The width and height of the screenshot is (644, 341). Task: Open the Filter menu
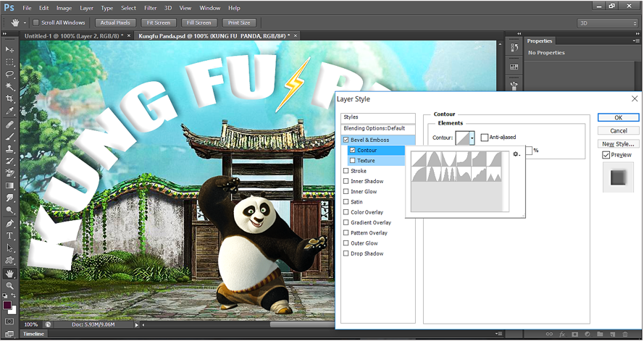point(151,8)
